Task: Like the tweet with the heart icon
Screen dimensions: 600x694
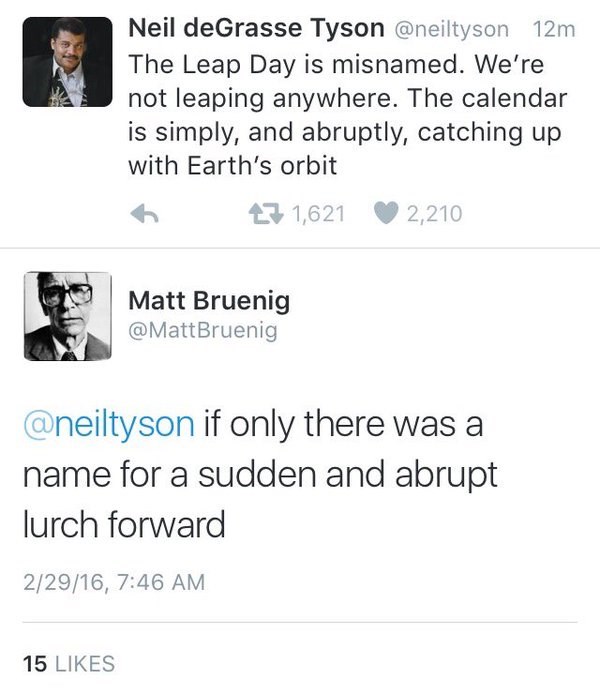Action: 387,212
